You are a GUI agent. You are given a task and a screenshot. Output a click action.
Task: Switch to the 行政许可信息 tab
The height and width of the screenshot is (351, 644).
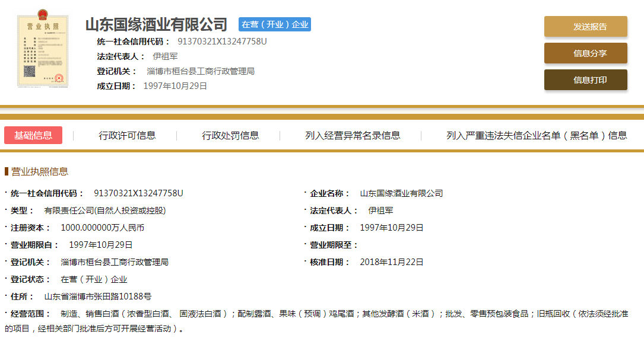(x=127, y=135)
